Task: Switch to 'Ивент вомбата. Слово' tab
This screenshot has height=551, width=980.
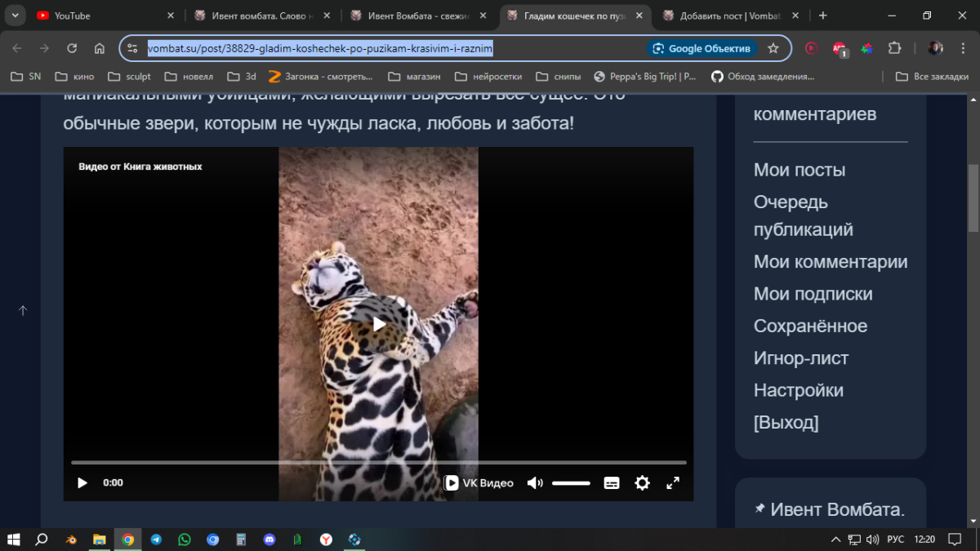Action: pos(261,16)
